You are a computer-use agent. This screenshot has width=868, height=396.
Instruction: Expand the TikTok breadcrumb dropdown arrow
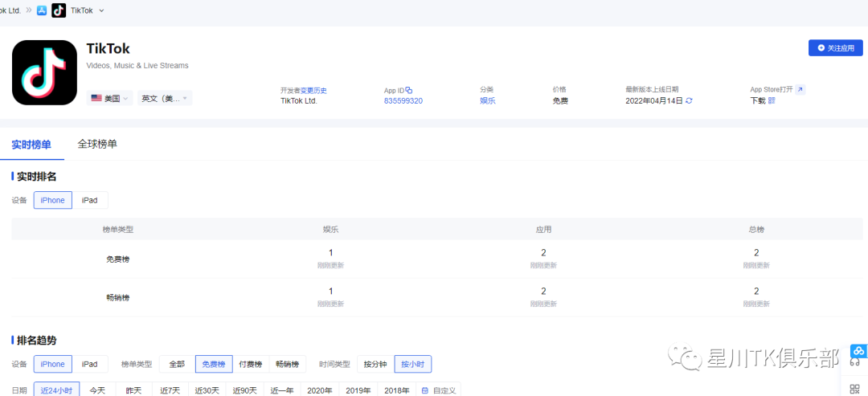click(x=101, y=10)
